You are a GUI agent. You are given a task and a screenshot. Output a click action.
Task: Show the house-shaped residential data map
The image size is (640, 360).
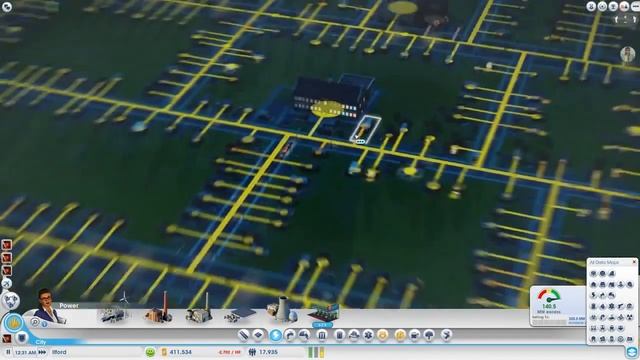[594, 284]
